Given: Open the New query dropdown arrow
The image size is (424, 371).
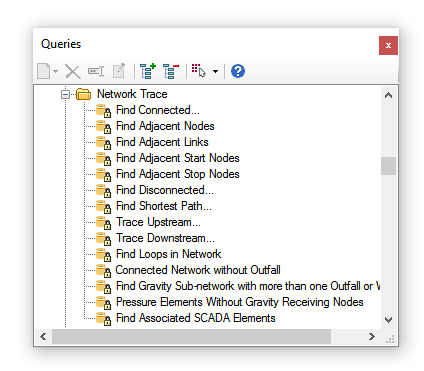Looking at the screenshot, I should pyautogui.click(x=55, y=71).
